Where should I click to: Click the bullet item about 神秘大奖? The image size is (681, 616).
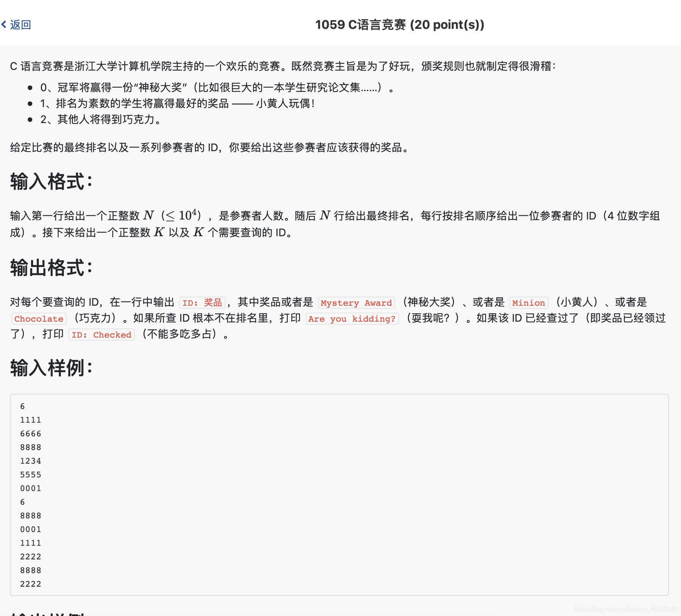(218, 88)
